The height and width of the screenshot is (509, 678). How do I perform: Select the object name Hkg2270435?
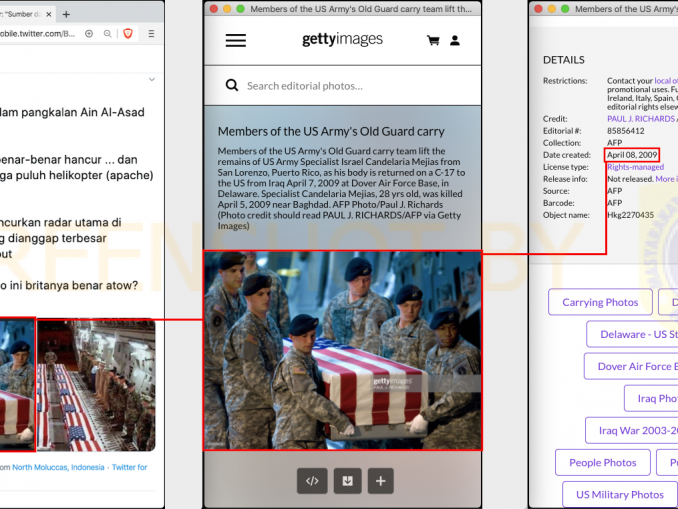pyautogui.click(x=630, y=215)
